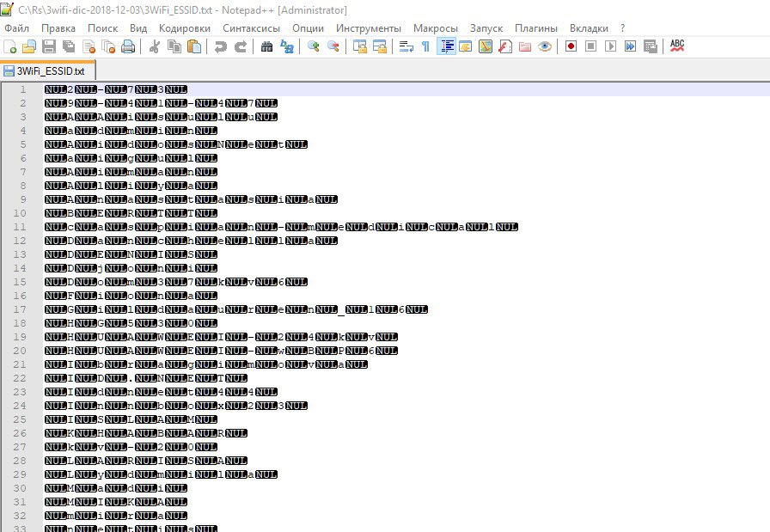
Task: Open the Плагины menu
Action: [536, 28]
